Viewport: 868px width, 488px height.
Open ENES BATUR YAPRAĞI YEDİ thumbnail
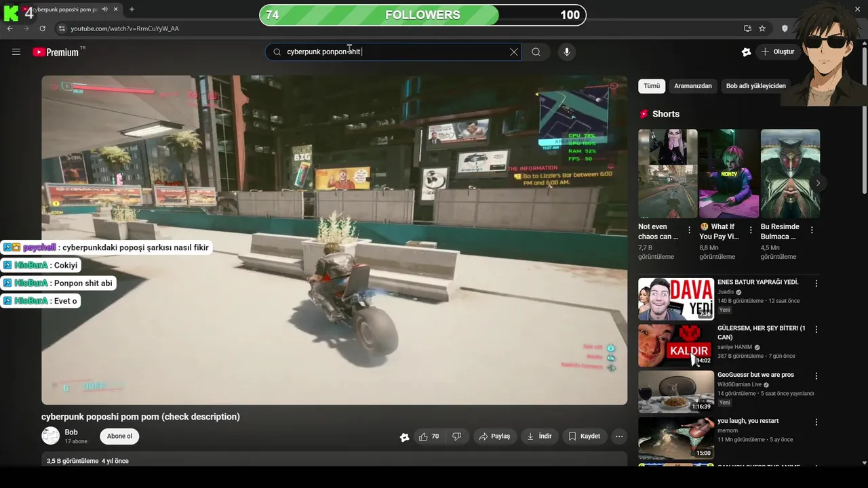676,299
